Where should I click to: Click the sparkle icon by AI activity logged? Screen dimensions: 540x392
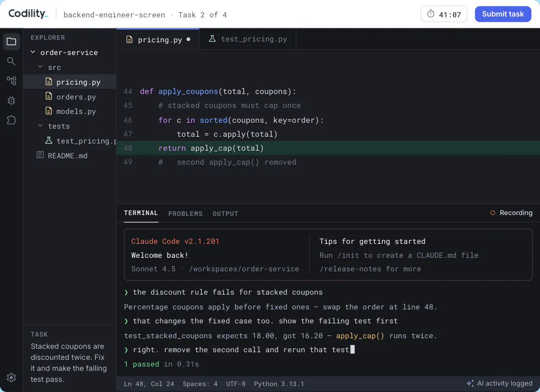470,383
